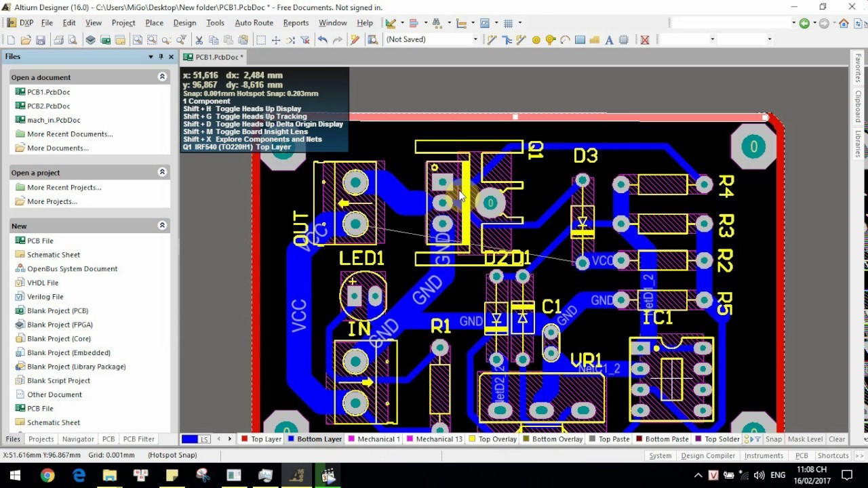Viewport: 868px width, 488px height.
Task: Click the Cross Probe pencil icon
Action: [x=355, y=40]
